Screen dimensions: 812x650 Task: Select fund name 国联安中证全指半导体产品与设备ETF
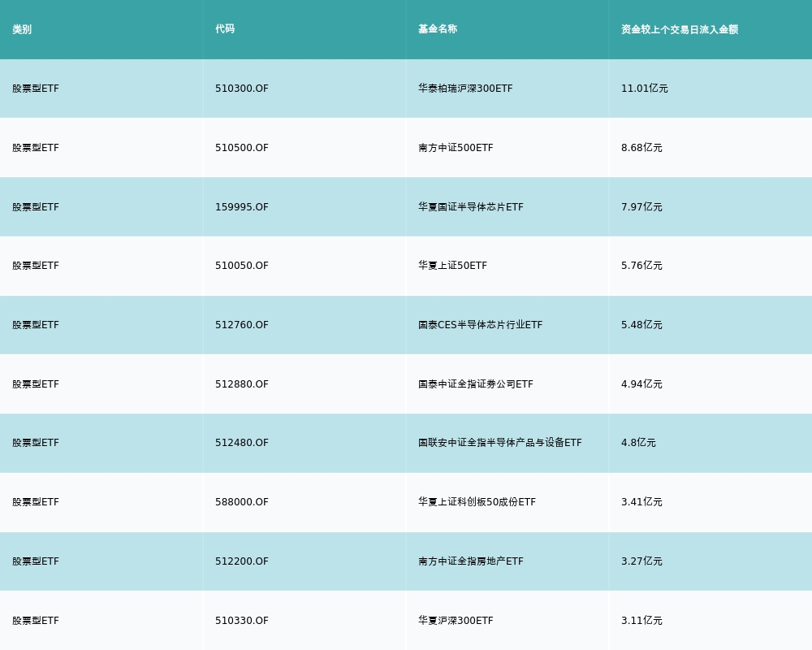pyautogui.click(x=500, y=443)
